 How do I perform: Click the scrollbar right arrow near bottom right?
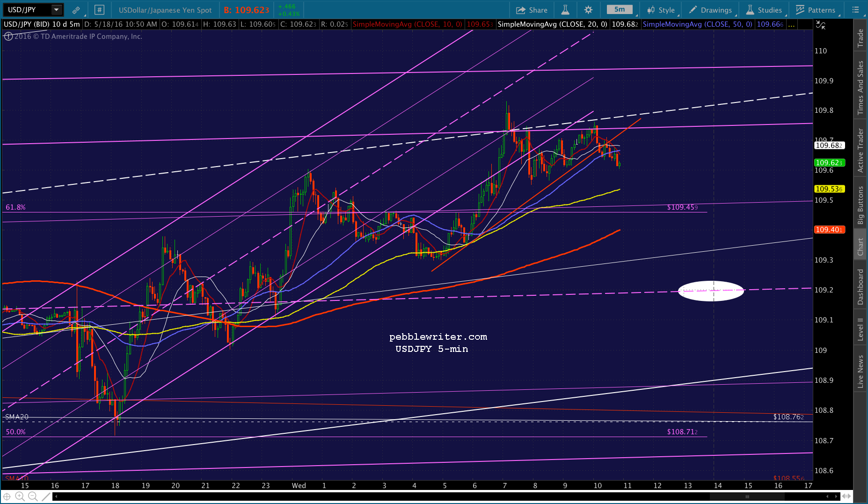click(x=836, y=497)
